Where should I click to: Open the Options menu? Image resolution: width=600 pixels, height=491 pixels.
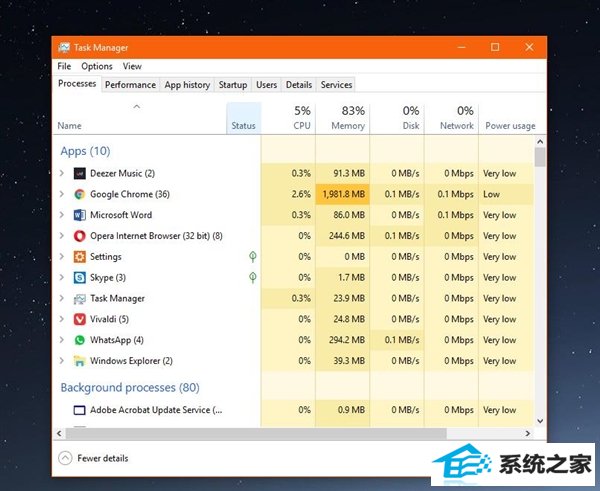(x=97, y=66)
